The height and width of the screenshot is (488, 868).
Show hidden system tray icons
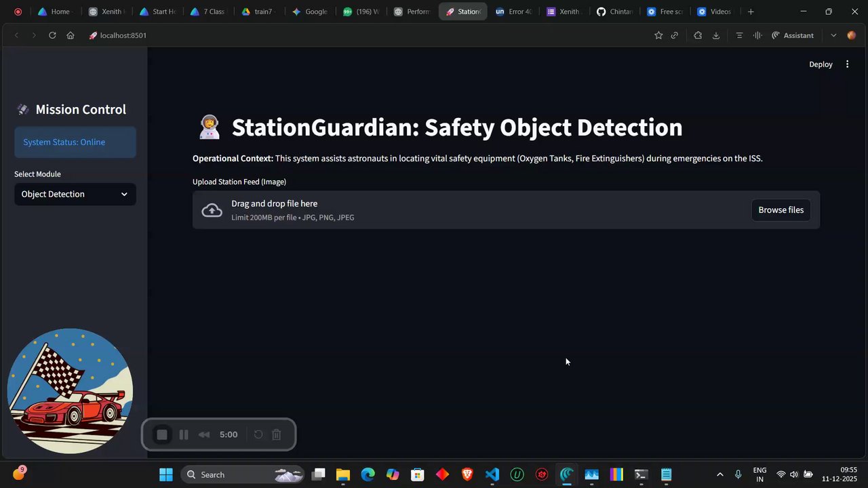pyautogui.click(x=719, y=474)
